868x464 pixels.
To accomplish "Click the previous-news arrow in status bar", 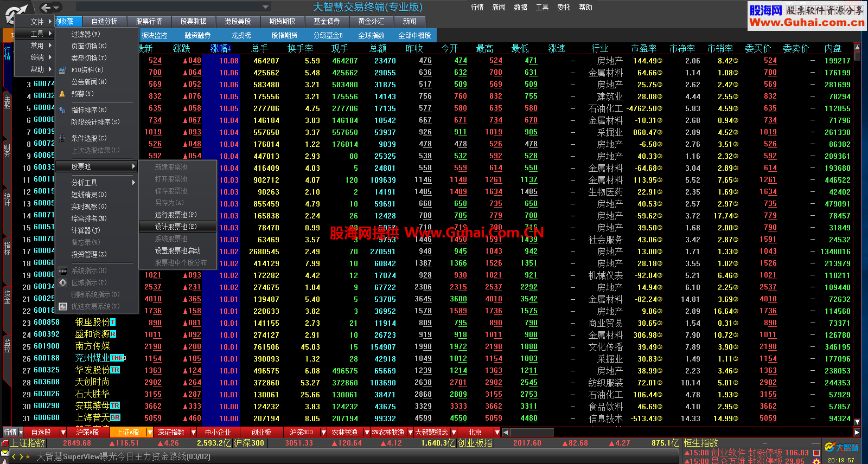I will tap(14, 457).
